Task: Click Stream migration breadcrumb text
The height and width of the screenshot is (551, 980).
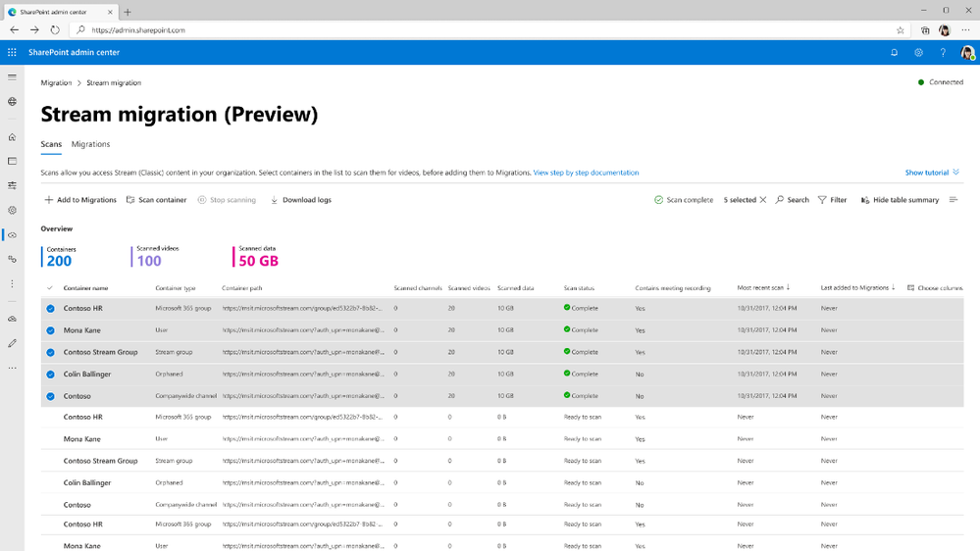Action: (114, 82)
